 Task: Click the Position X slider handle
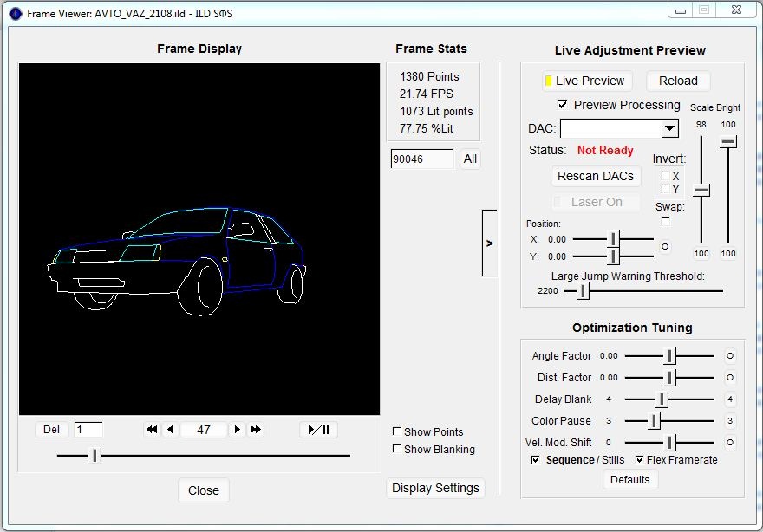tap(613, 239)
